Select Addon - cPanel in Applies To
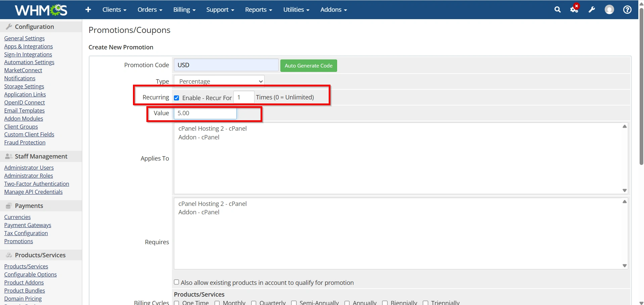Viewport: 644px width, 305px height. [199, 137]
